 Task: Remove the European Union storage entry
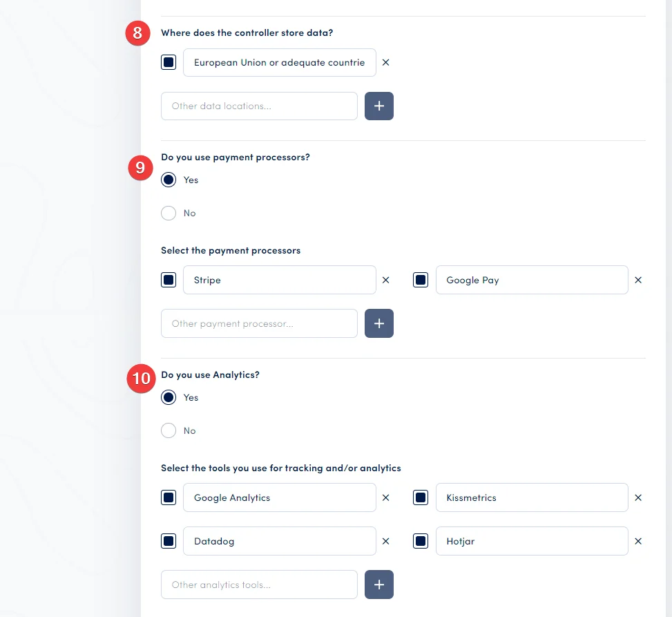(385, 62)
